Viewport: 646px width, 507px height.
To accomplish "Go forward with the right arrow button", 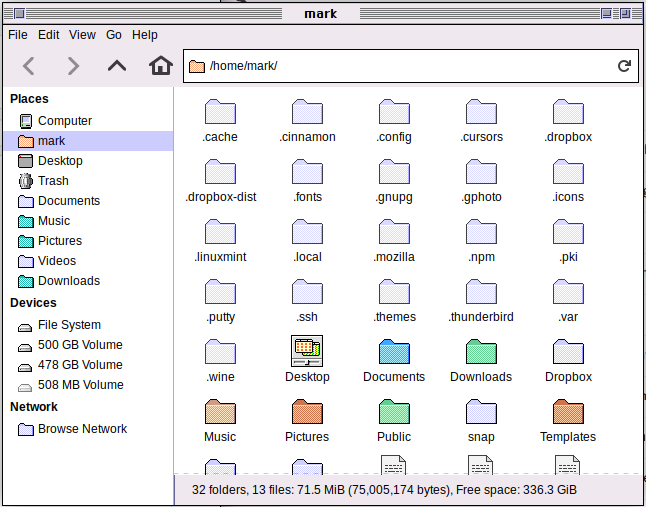I will tap(73, 66).
